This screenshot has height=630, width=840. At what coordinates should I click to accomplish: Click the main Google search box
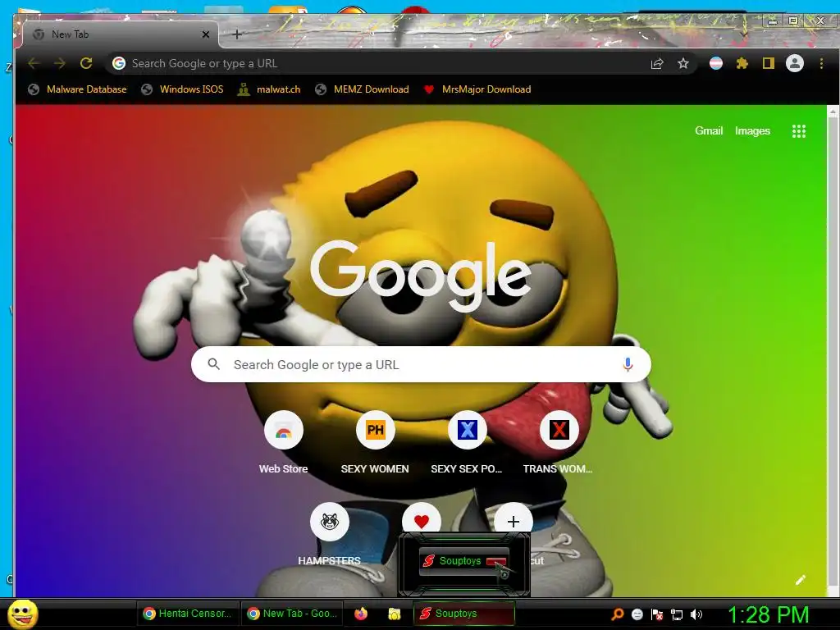tap(421, 364)
